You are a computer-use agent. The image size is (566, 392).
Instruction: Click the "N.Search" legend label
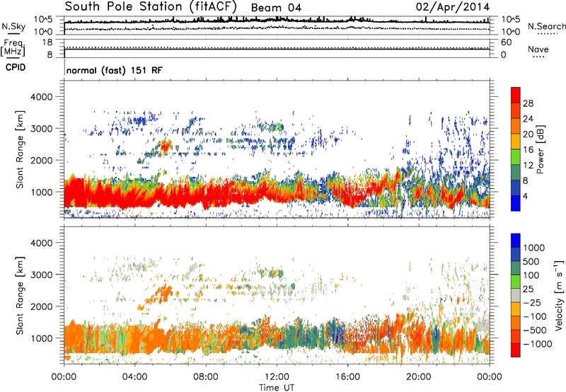click(x=546, y=26)
